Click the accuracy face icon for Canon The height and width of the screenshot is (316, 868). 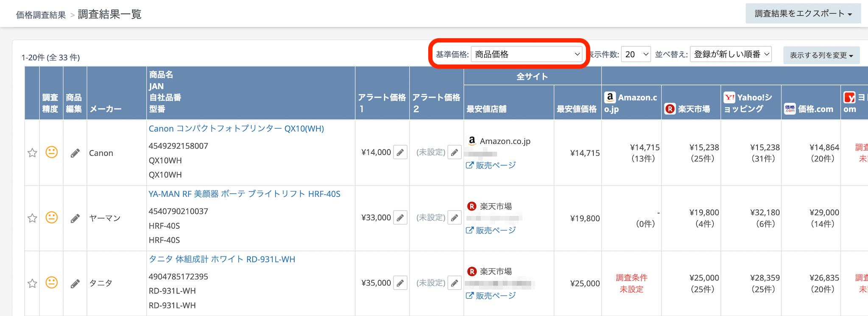tap(51, 152)
